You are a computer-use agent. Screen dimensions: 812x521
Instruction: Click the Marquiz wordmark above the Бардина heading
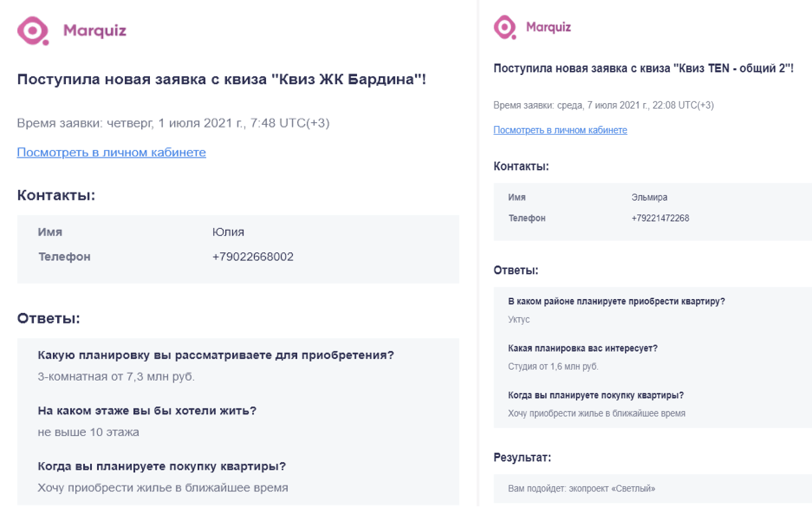[94, 31]
